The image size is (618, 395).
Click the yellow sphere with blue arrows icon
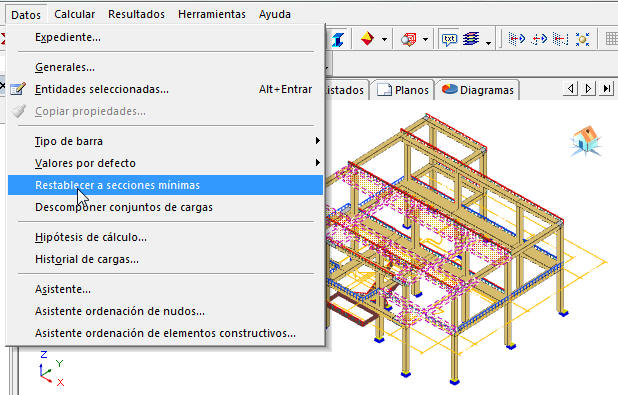[582, 39]
